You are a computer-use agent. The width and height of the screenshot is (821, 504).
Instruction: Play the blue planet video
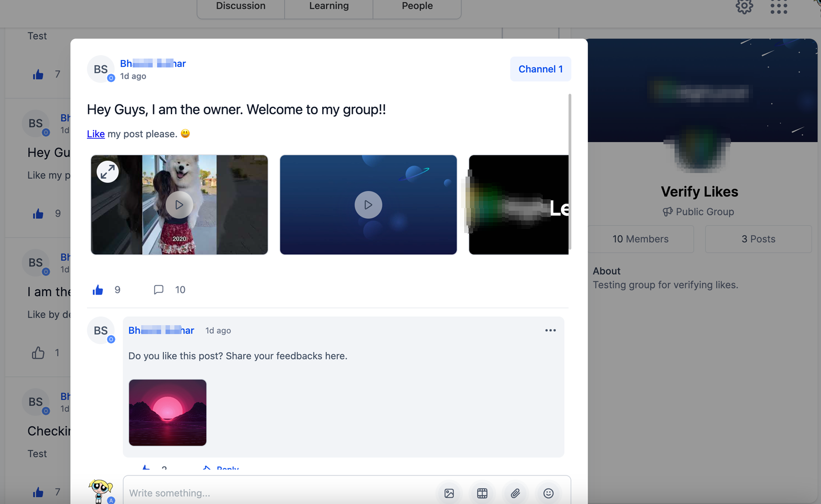(x=368, y=205)
